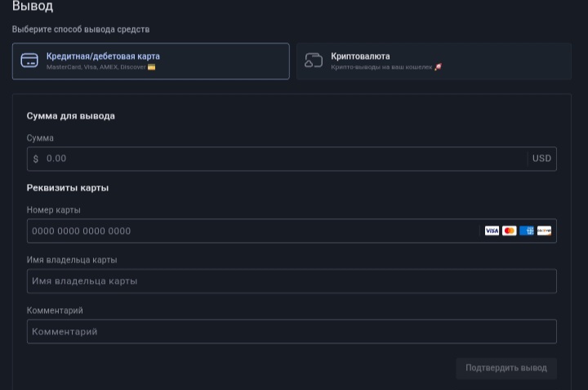Image resolution: width=588 pixels, height=390 pixels.
Task: Click the rocket emoji in crypto description
Action: click(439, 67)
